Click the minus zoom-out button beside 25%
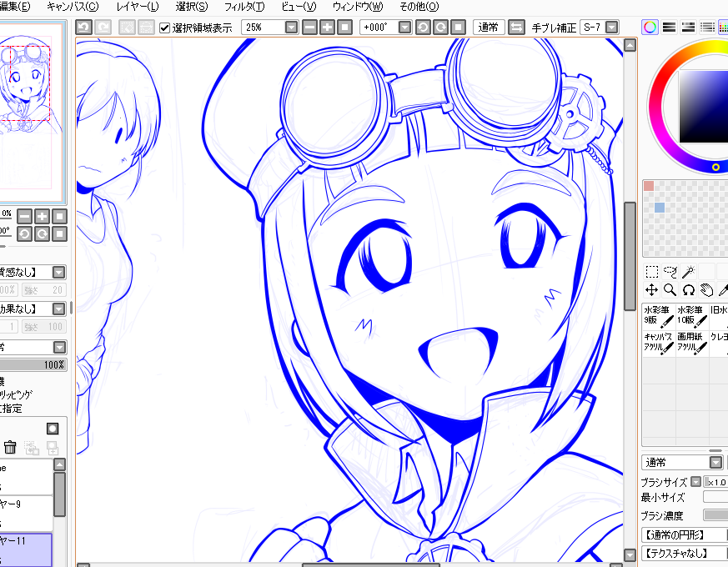Image resolution: width=728 pixels, height=567 pixels. point(309,28)
